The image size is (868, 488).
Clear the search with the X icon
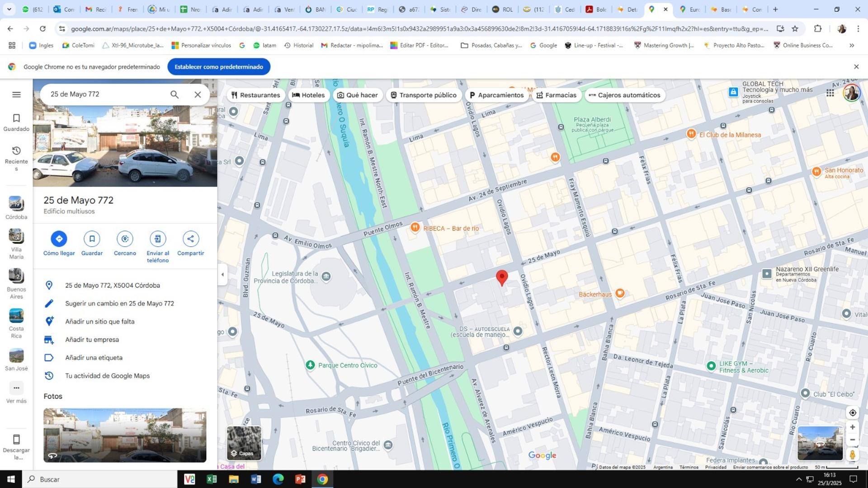(198, 94)
